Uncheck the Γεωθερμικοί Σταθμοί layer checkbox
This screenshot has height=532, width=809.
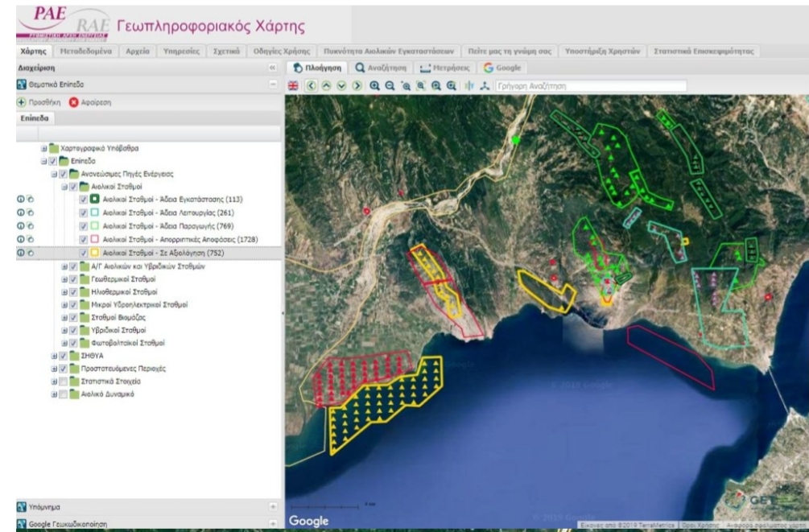tap(71, 279)
